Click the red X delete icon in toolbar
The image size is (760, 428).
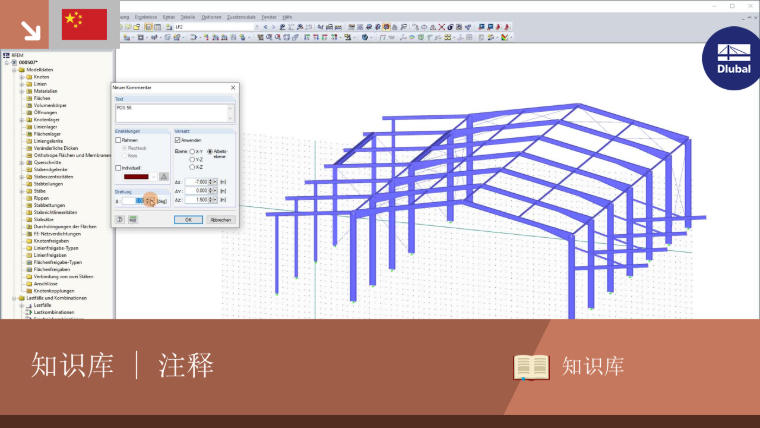click(x=442, y=27)
